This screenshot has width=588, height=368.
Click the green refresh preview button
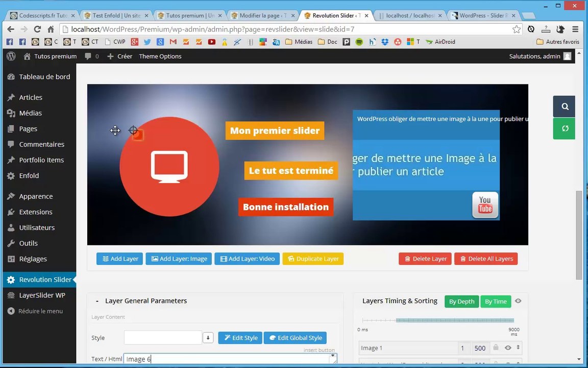(564, 129)
